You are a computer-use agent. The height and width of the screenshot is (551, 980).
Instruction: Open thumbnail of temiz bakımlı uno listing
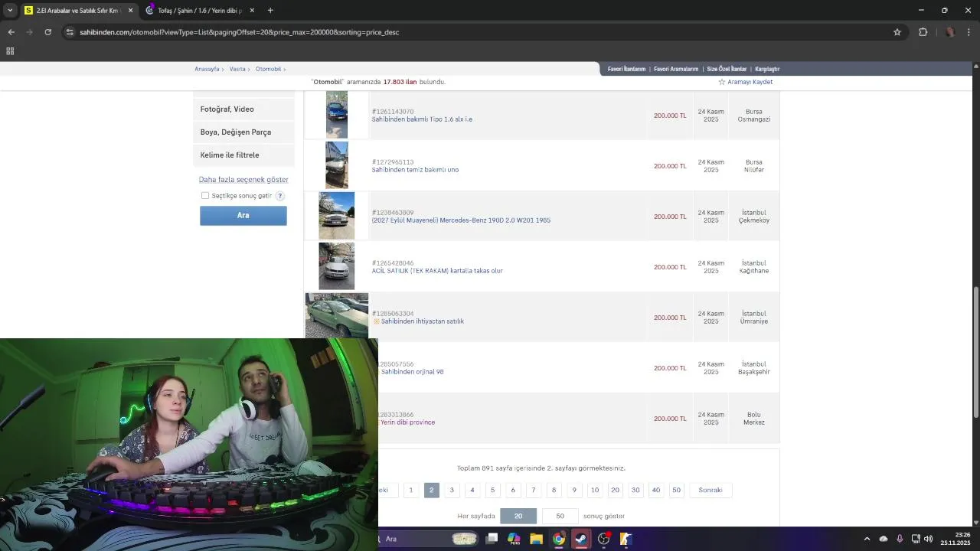[x=337, y=165]
